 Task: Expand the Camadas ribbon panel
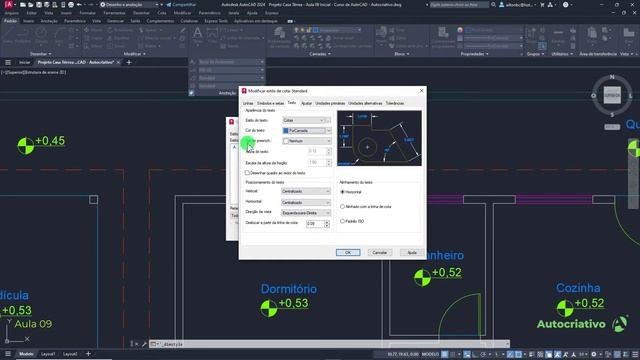point(320,54)
